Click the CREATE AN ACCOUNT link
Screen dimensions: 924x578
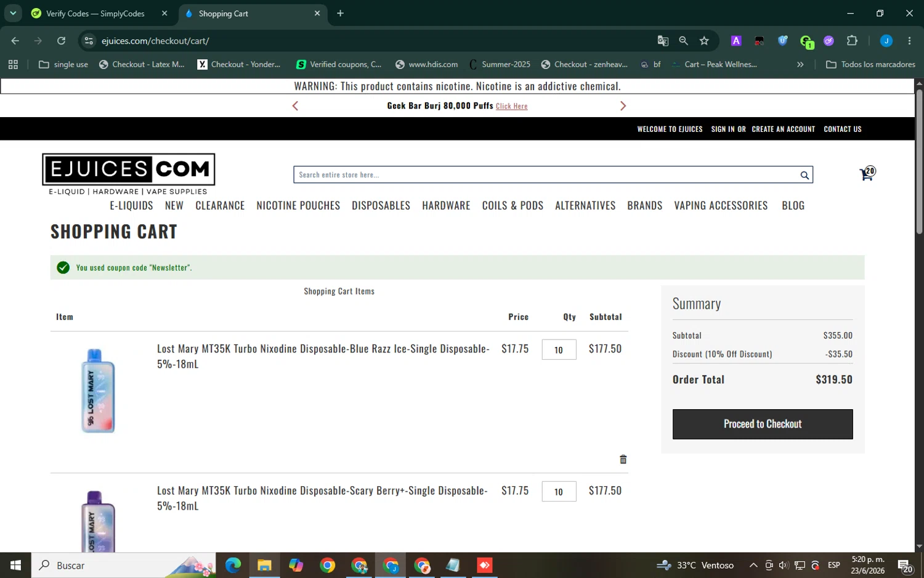tap(784, 129)
